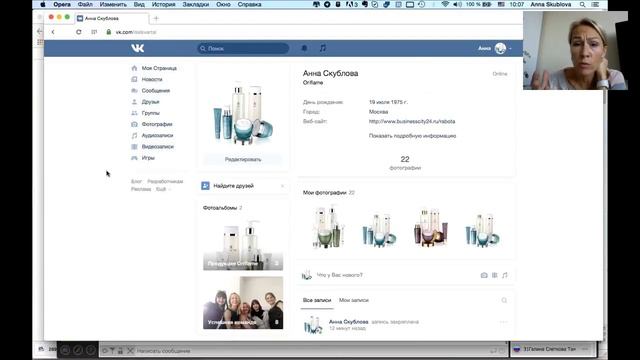Open the Закладки menu
The height and width of the screenshot is (360, 640).
tap(196, 4)
